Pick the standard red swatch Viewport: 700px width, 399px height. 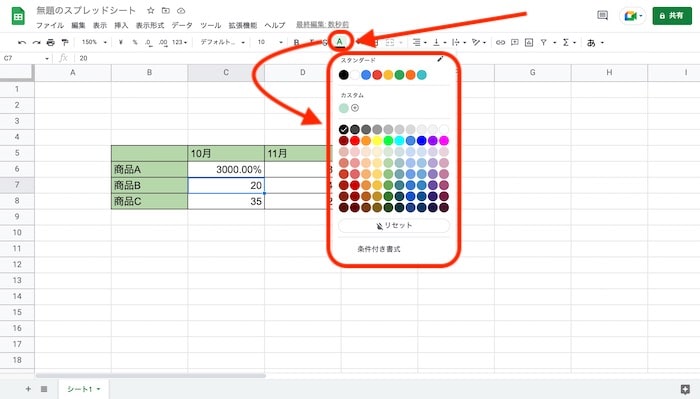(377, 75)
